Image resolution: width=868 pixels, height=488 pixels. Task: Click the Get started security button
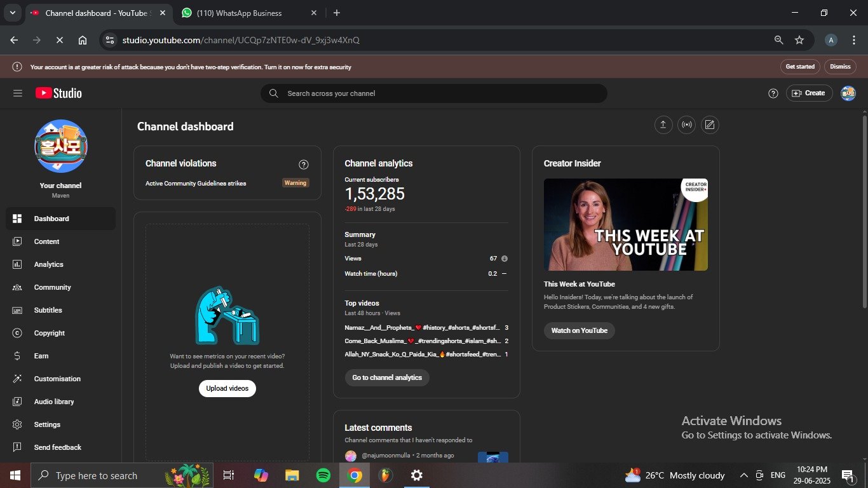coord(800,67)
